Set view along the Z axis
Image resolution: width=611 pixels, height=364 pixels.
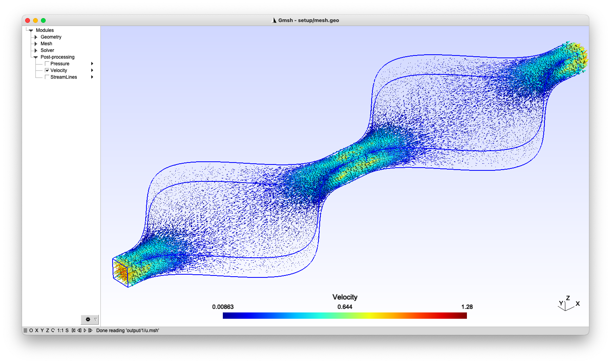47,331
